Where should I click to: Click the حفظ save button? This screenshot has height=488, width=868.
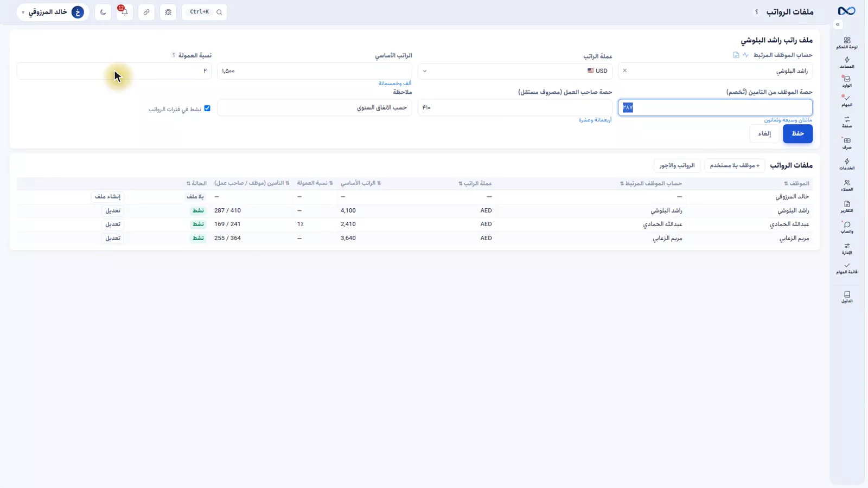coord(797,133)
